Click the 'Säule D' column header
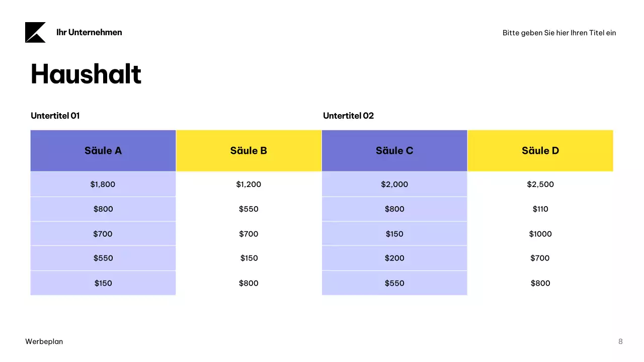Screen dimensions: 644x362 pyautogui.click(x=540, y=151)
